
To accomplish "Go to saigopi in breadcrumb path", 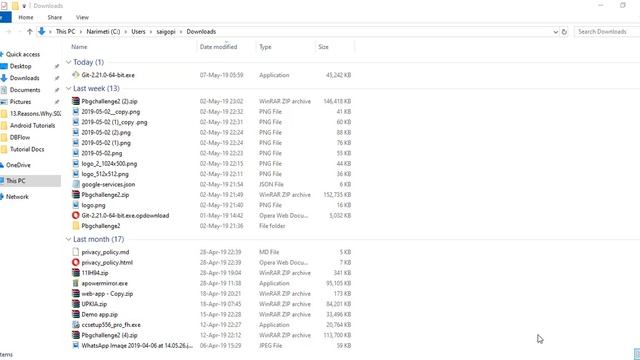I will 166,32.
